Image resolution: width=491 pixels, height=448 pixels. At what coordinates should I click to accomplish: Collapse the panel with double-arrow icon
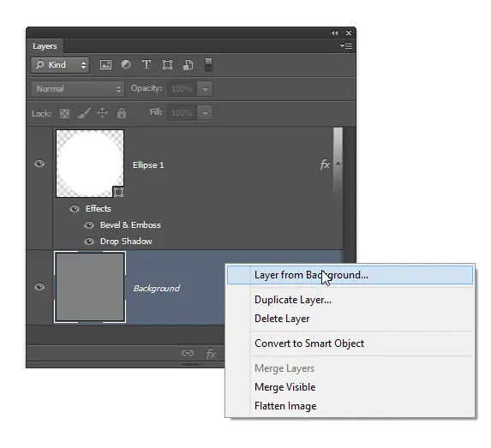pyautogui.click(x=335, y=33)
